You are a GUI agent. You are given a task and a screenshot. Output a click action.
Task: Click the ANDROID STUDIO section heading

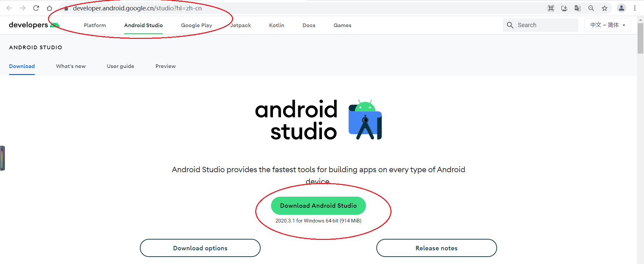click(x=36, y=48)
